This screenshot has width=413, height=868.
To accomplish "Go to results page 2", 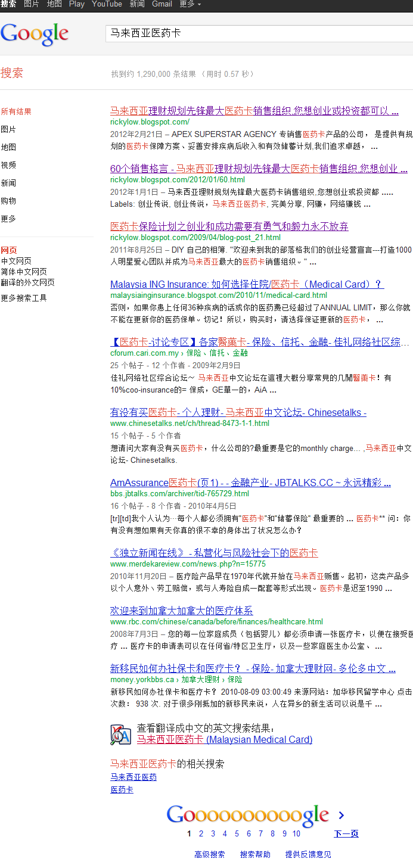I will point(201,833).
